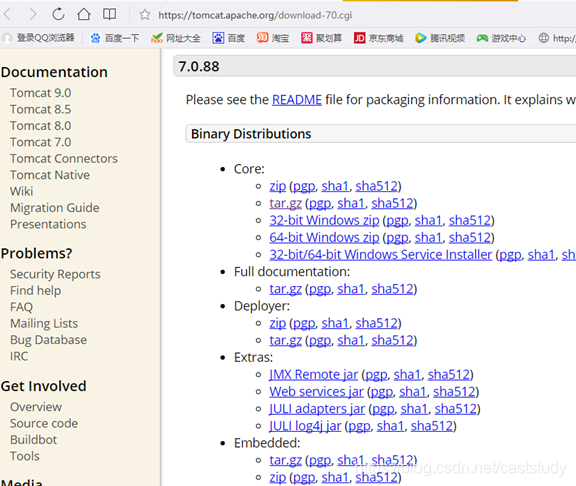Download the Core tar.gz distribution
This screenshot has width=576, height=486.
coord(285,203)
